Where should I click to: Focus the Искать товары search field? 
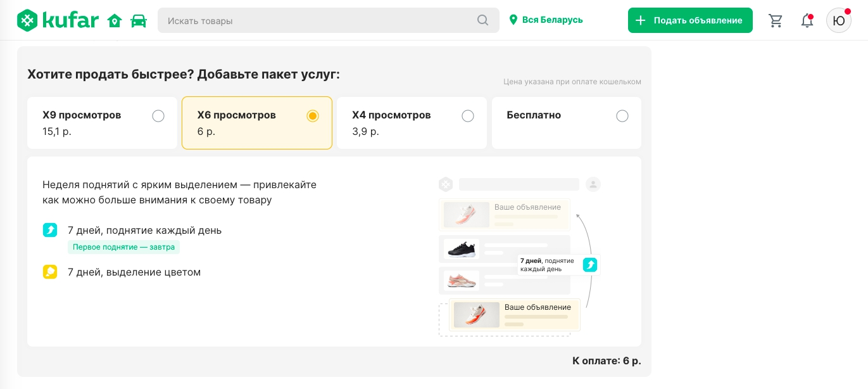(x=317, y=20)
